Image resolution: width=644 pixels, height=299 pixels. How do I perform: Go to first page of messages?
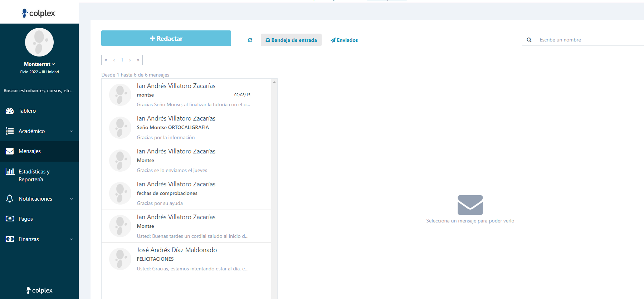tap(106, 60)
